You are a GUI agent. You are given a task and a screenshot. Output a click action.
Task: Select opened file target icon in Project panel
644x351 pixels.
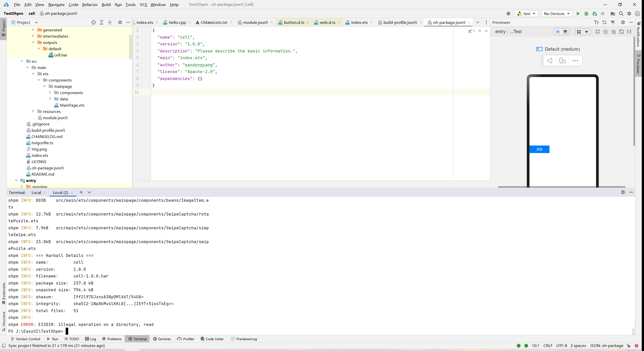pos(94,22)
